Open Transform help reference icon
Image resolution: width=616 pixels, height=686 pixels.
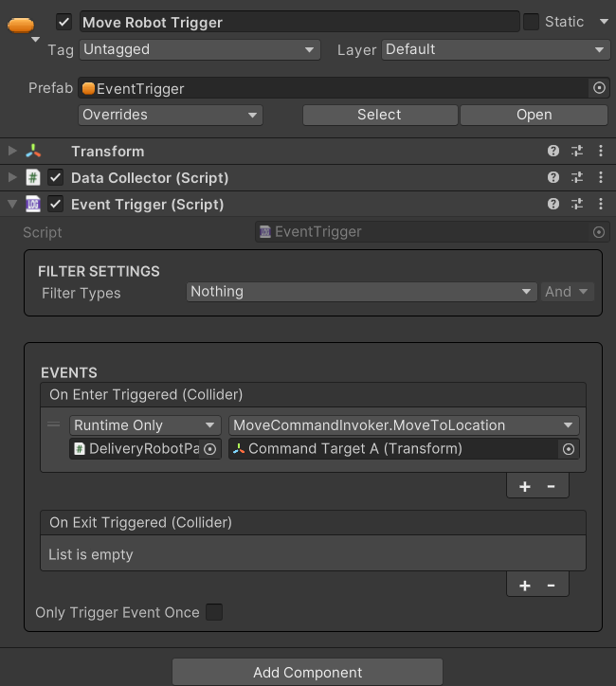click(553, 151)
